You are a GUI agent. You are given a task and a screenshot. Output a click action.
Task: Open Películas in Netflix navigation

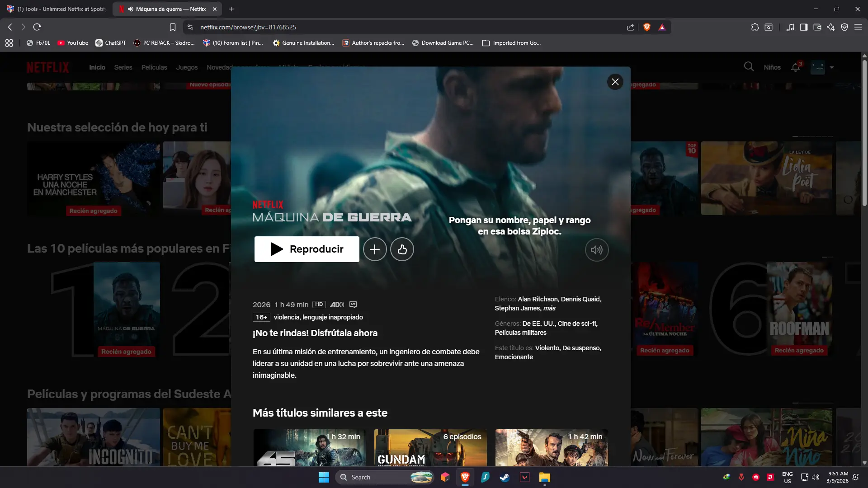coord(154,67)
